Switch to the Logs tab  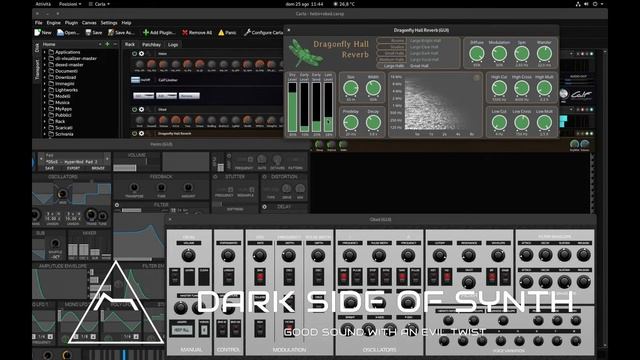pos(173,44)
